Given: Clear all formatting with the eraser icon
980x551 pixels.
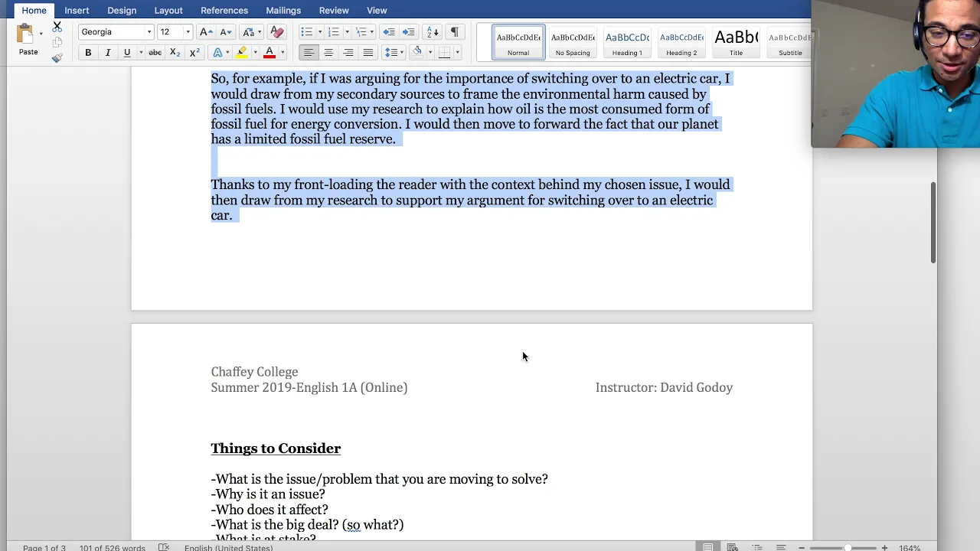Looking at the screenshot, I should point(277,32).
